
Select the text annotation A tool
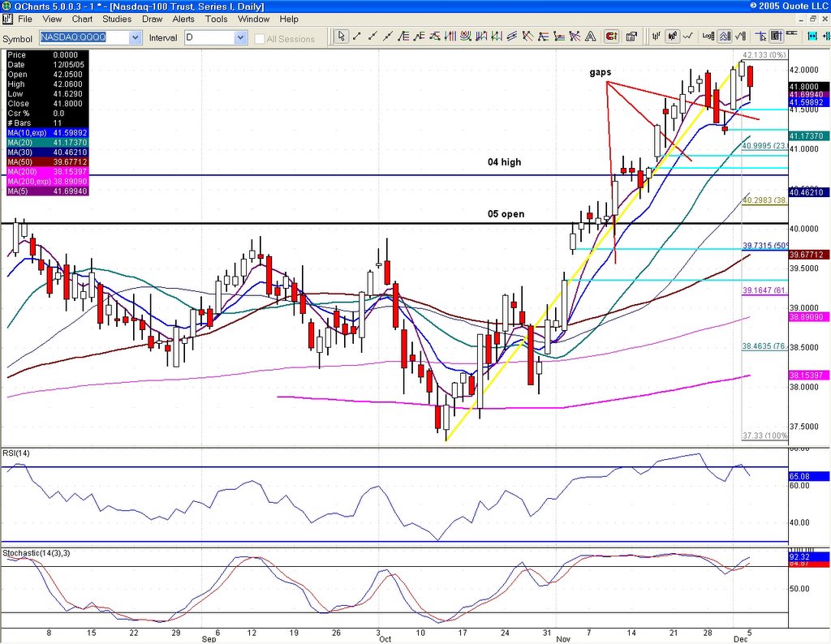pos(590,36)
